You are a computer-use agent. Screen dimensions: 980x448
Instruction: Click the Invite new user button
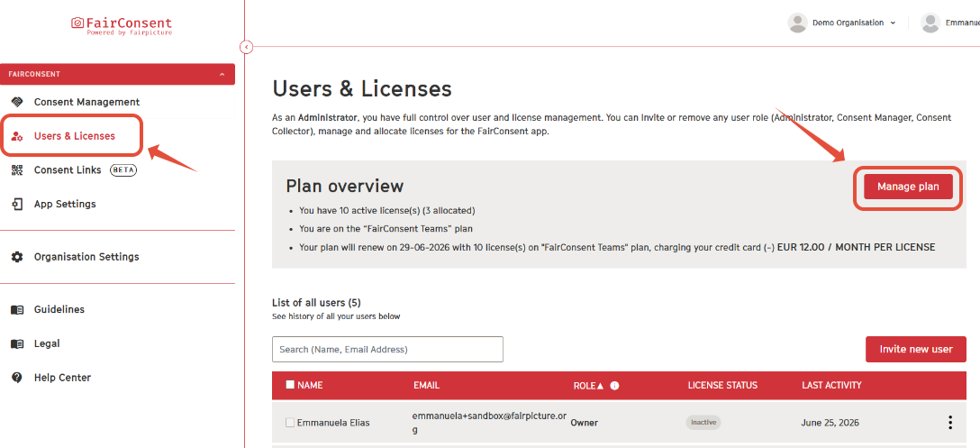[x=916, y=349]
